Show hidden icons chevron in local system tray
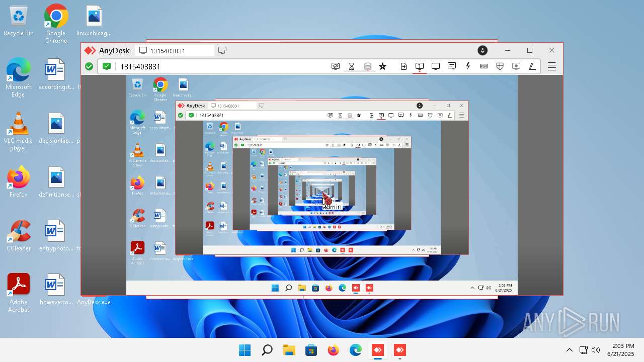This screenshot has height=362, width=644. point(570,350)
